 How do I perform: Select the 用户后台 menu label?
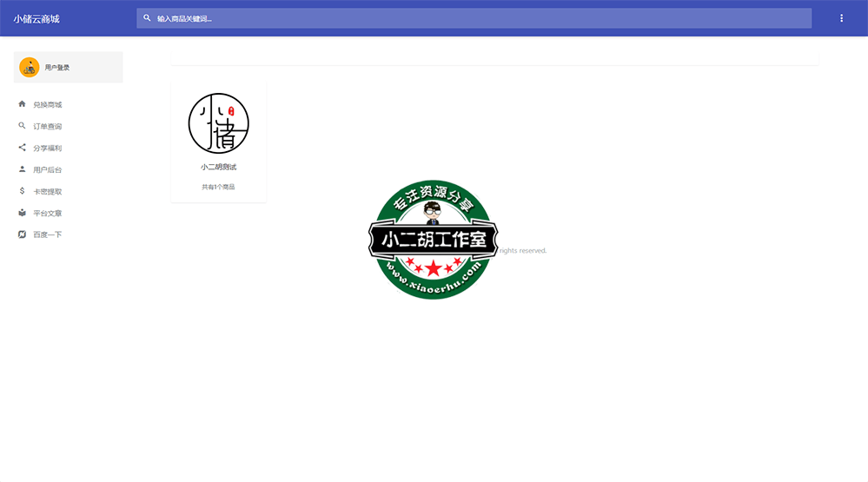tap(48, 170)
